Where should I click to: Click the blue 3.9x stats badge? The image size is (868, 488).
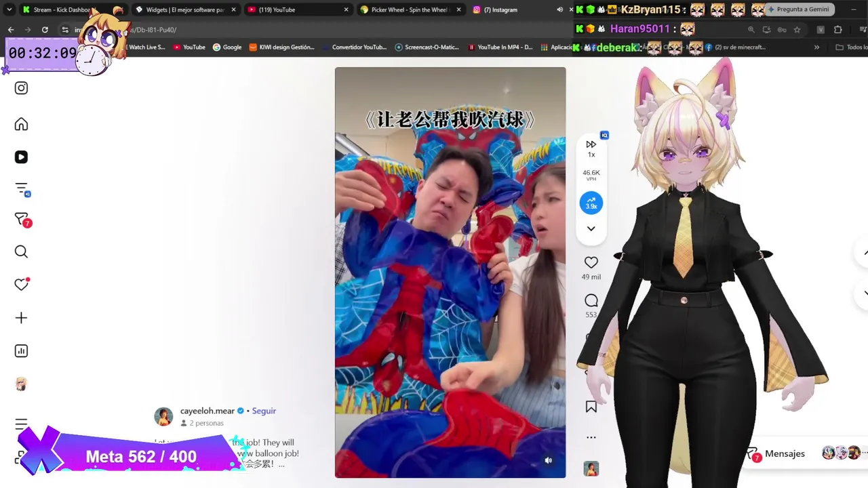click(591, 203)
